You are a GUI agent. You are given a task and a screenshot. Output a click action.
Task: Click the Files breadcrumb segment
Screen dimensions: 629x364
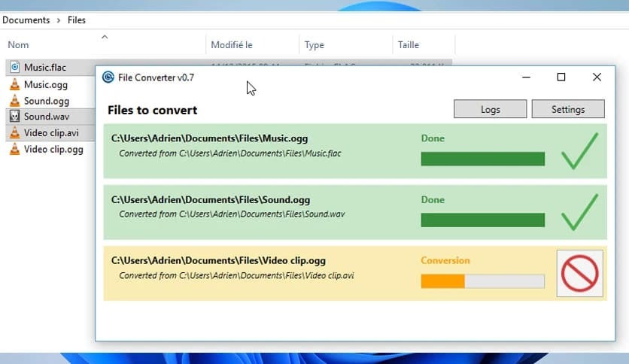[77, 20]
